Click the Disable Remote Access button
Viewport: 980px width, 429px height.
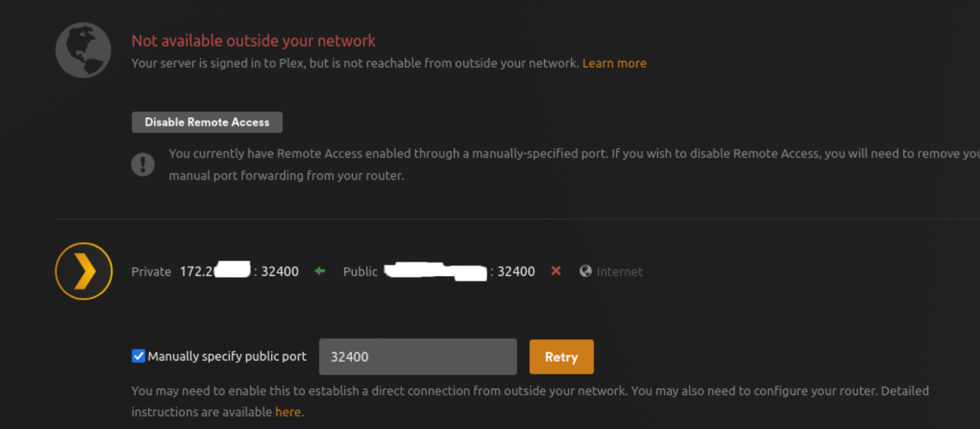207,122
